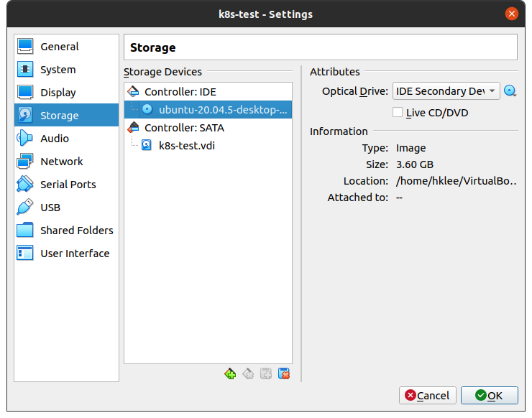Click the remove controller icon

click(x=248, y=374)
